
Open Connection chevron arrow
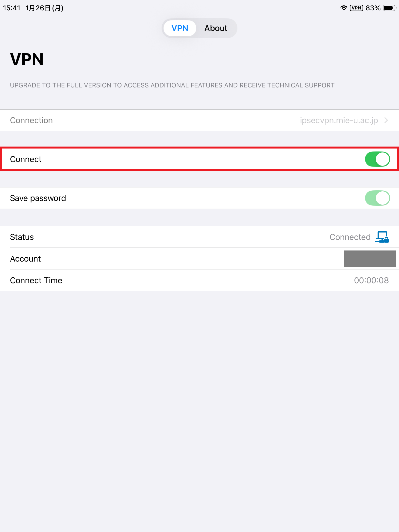[x=386, y=120]
